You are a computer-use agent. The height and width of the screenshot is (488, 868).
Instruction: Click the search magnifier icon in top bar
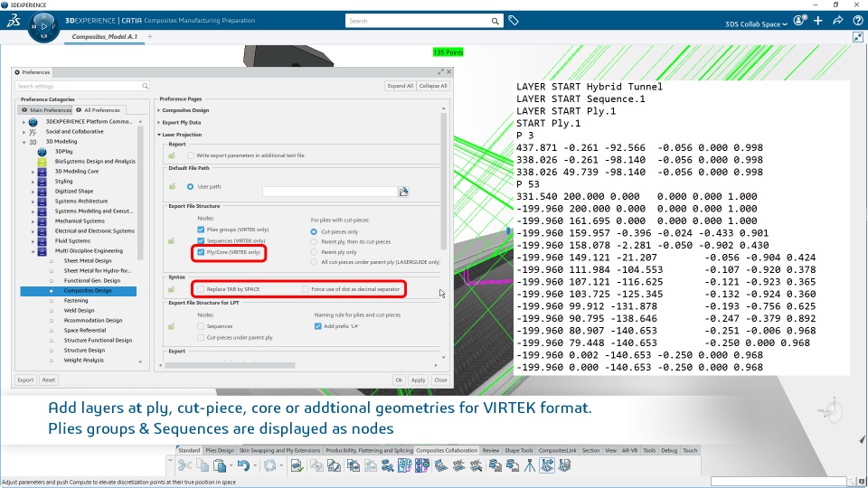pyautogui.click(x=495, y=21)
